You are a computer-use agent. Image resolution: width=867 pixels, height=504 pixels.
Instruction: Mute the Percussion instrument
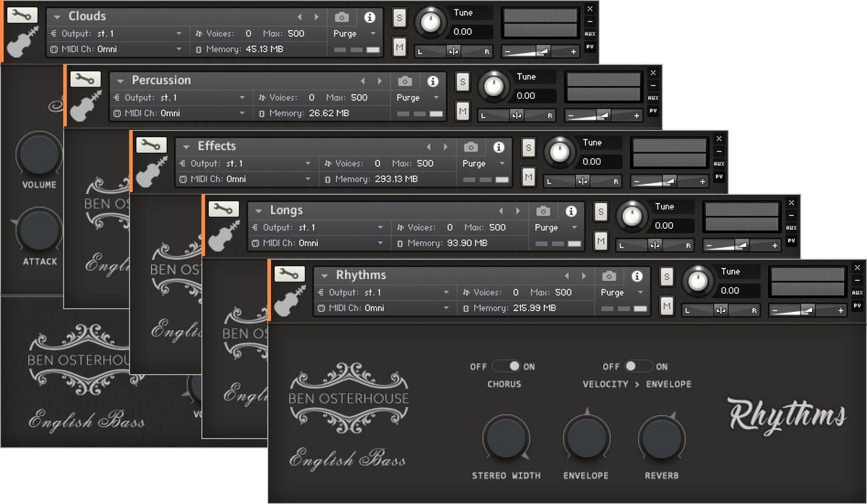point(462,111)
